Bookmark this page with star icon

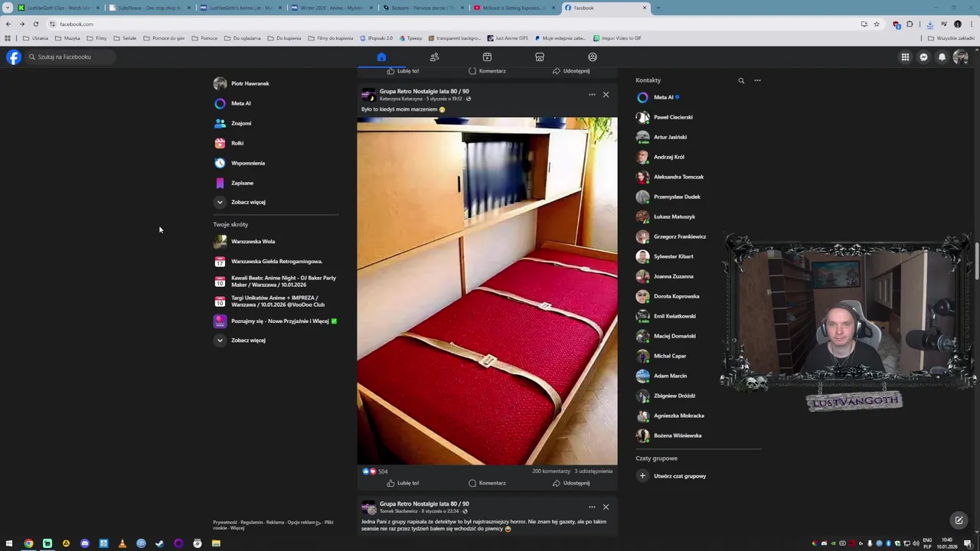(877, 24)
